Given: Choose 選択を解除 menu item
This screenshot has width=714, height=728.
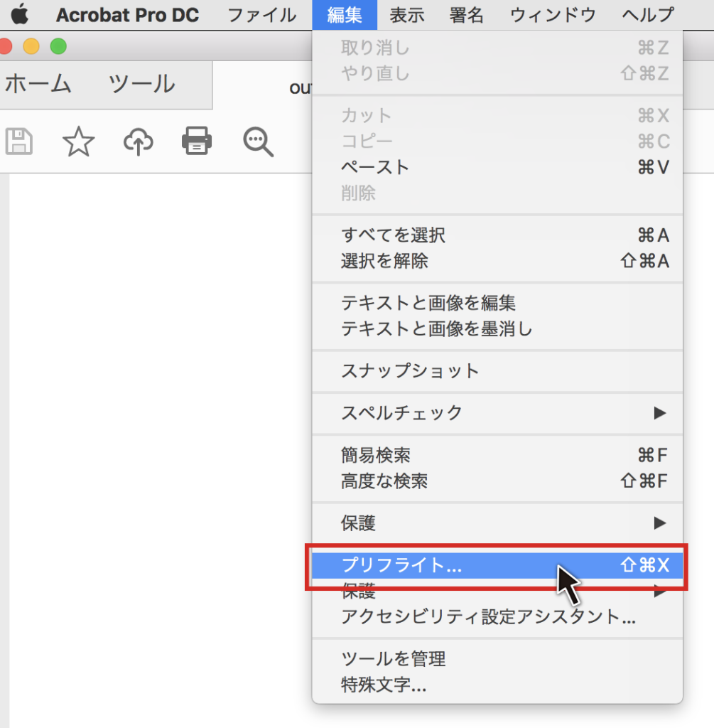Looking at the screenshot, I should click(497, 261).
